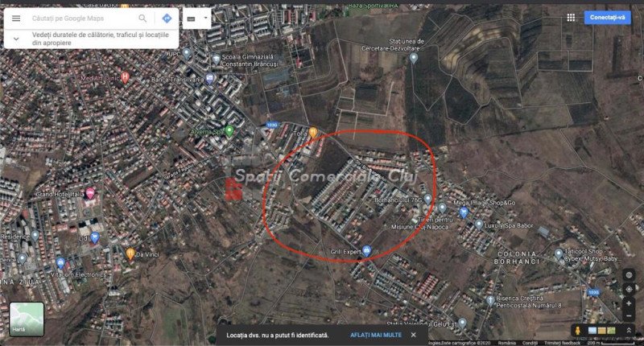Image resolution: width=644 pixels, height=346 pixels.
Task: Focus the Căutați pe Google Maps field
Action: [82, 19]
